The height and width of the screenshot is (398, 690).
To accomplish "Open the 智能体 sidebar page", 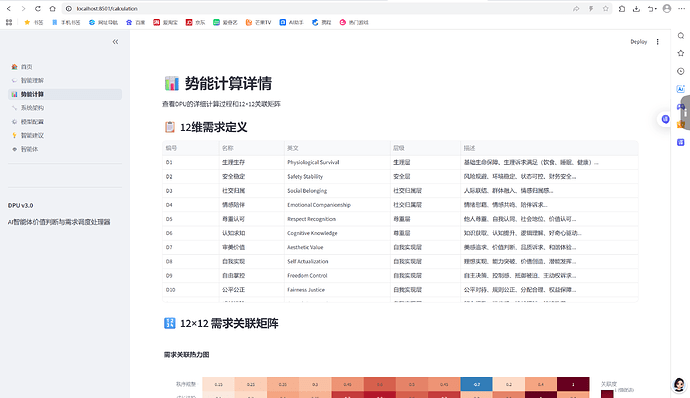I will pyautogui.click(x=65, y=149).
